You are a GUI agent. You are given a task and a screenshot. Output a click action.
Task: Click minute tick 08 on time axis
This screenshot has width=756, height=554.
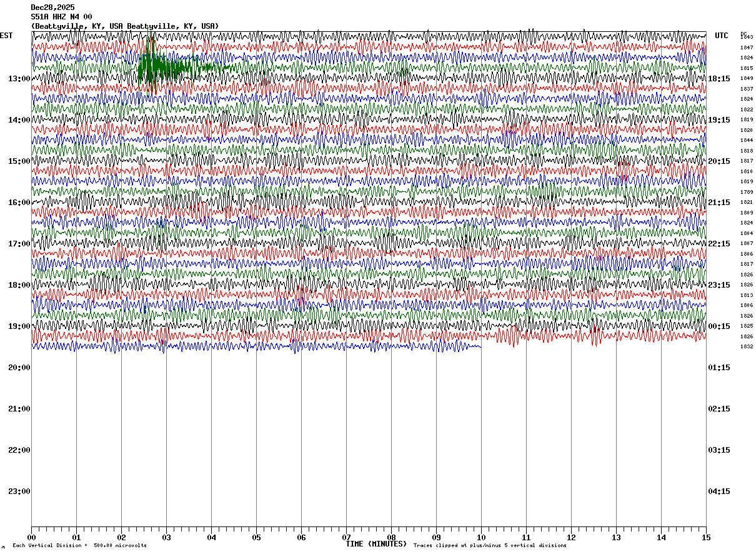(391, 537)
